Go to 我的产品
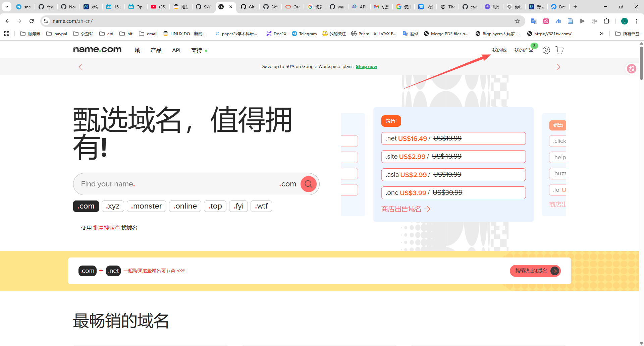 [x=524, y=50]
